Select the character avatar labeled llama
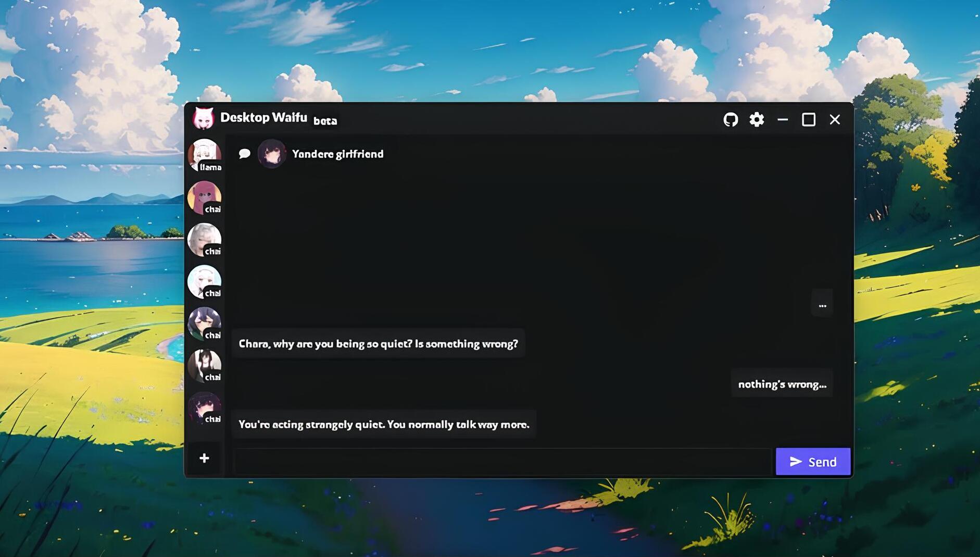This screenshot has height=557, width=980. [204, 155]
